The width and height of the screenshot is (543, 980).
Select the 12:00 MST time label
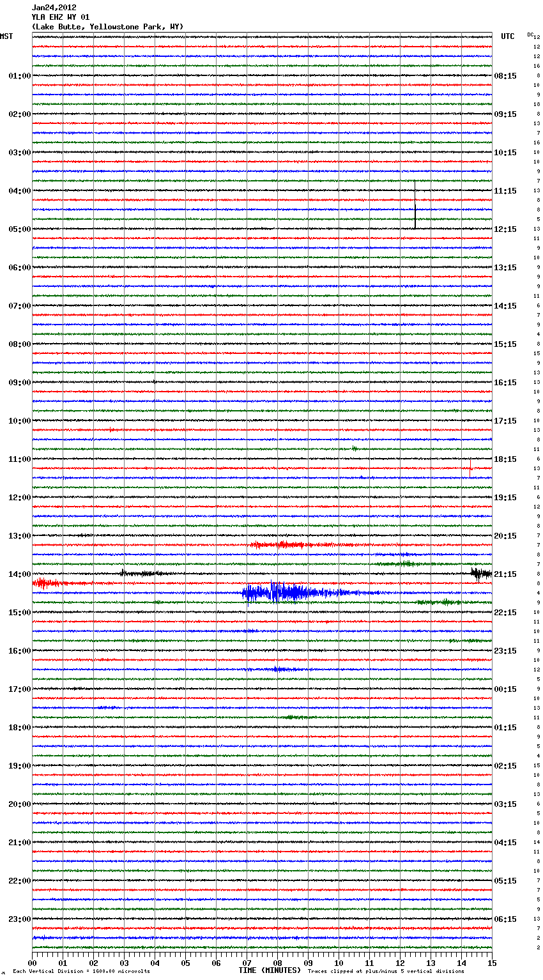tap(20, 498)
